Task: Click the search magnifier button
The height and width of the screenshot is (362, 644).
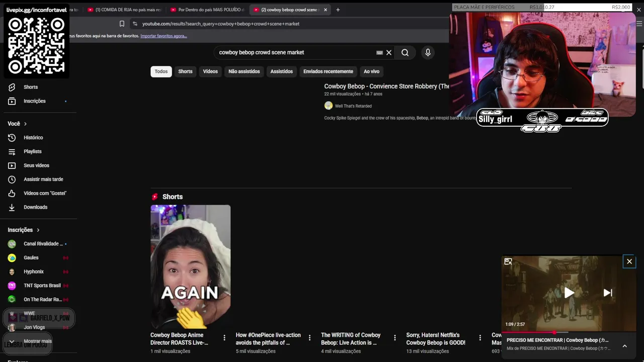Action: click(x=405, y=52)
